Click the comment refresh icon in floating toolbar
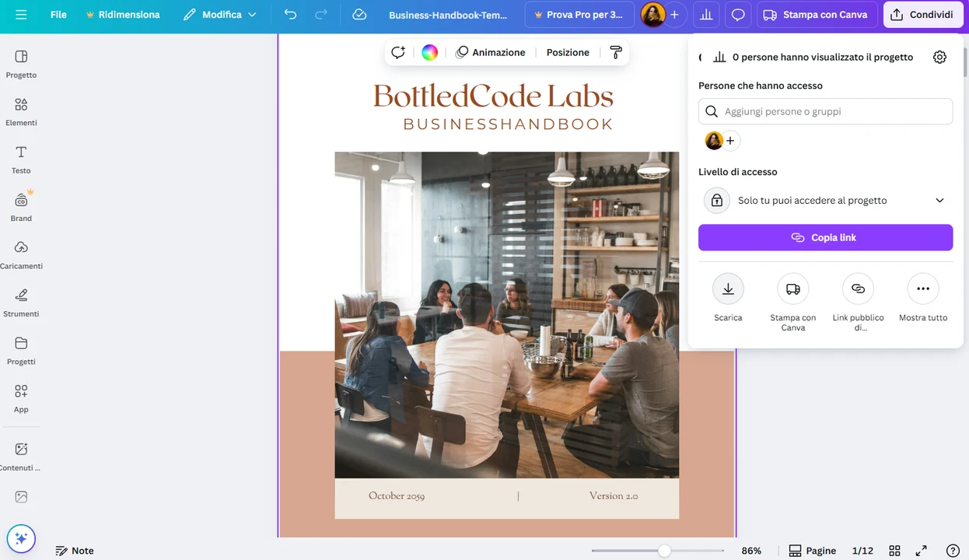This screenshot has height=560, width=969. click(398, 52)
